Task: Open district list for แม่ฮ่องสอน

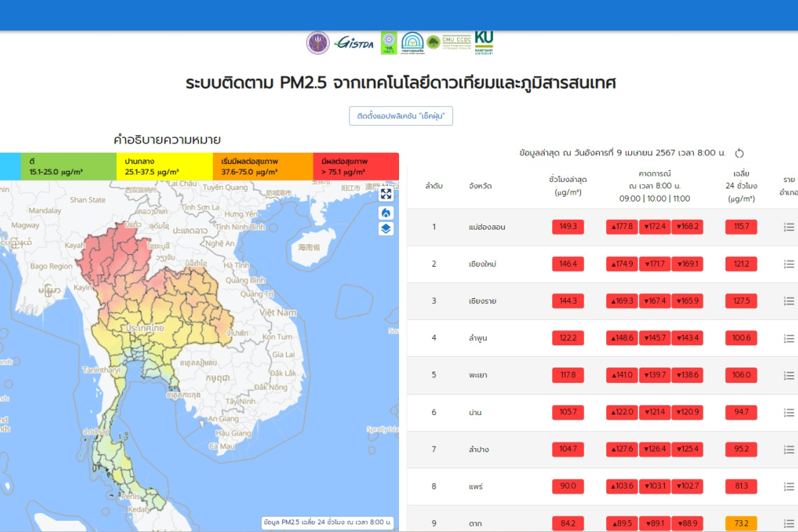Action: [789, 227]
